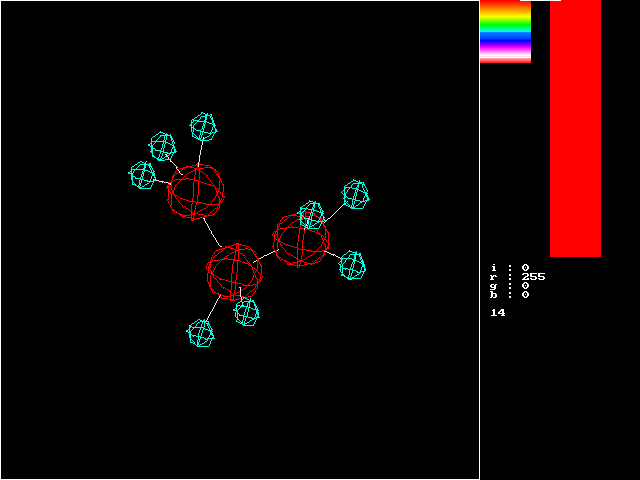Select the central red atom bonded to both red atoms
The image size is (640, 480).
pyautogui.click(x=234, y=272)
